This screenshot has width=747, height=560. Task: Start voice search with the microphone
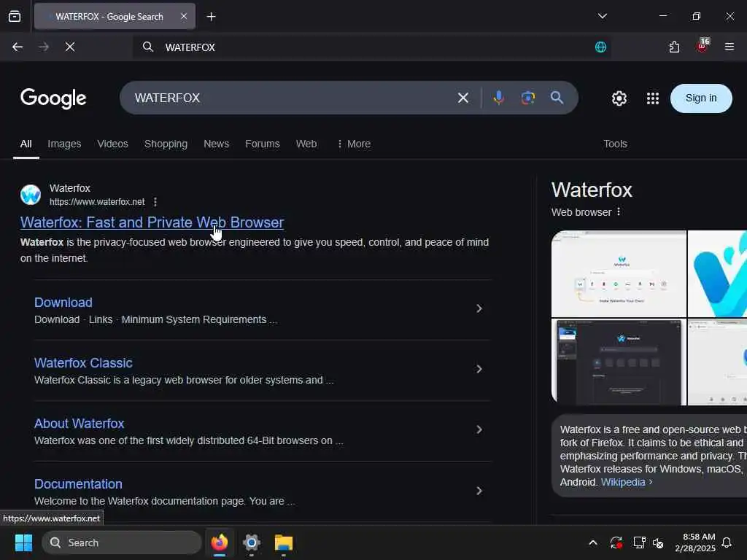tap(498, 98)
